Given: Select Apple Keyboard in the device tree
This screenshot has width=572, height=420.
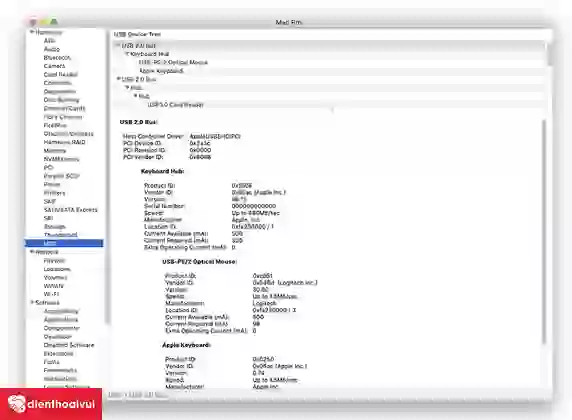Looking at the screenshot, I should pos(161,71).
